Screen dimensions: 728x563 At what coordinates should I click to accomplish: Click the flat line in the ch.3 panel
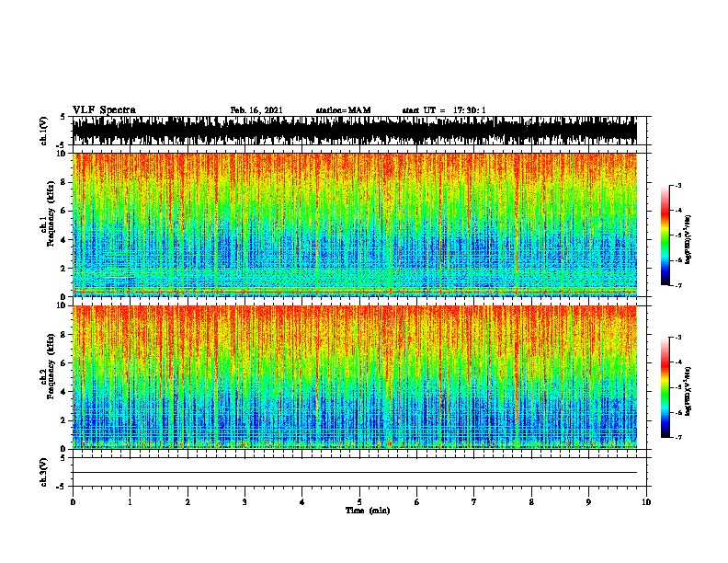coord(355,473)
